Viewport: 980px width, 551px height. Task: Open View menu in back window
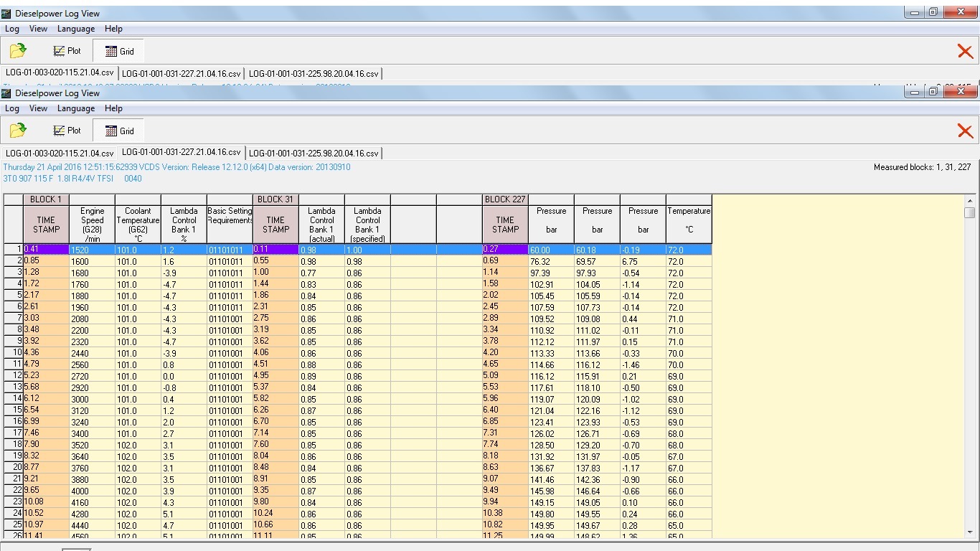39,29
